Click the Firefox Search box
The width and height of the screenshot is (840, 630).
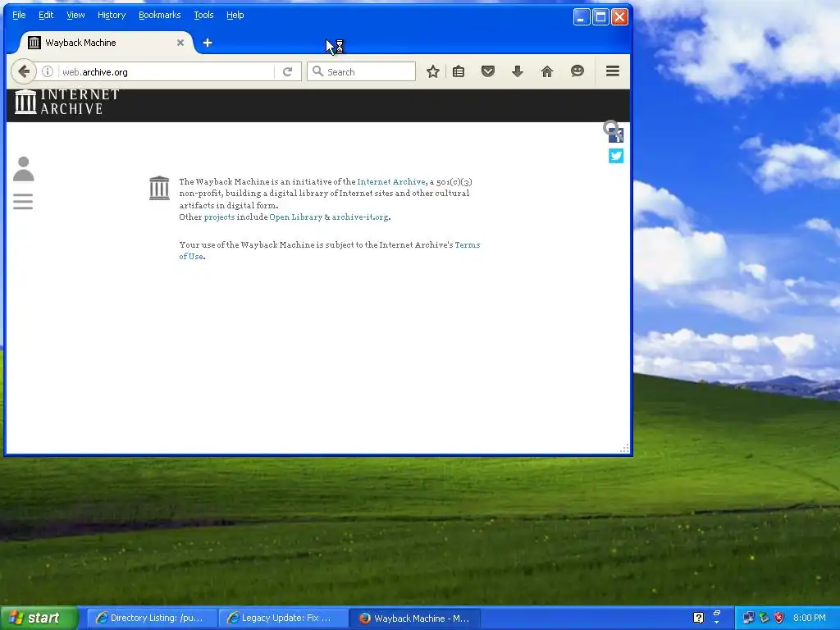[x=362, y=72]
